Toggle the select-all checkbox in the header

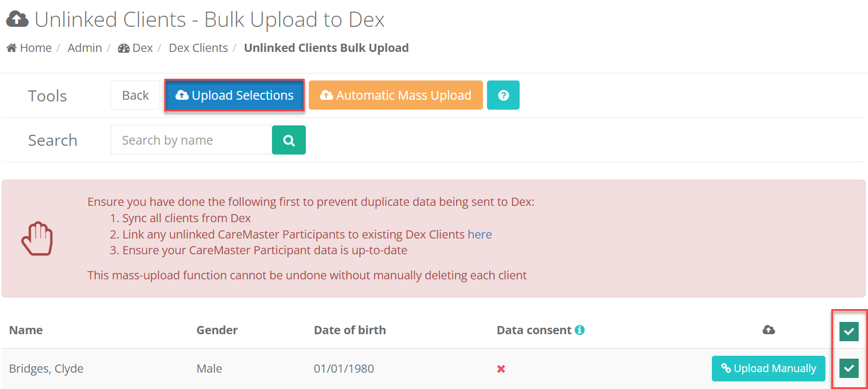point(849,331)
